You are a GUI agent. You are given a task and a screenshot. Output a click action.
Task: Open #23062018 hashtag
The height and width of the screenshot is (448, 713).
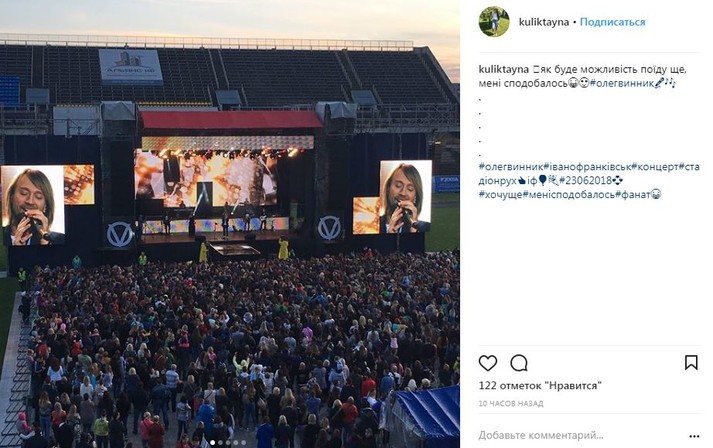click(x=586, y=181)
